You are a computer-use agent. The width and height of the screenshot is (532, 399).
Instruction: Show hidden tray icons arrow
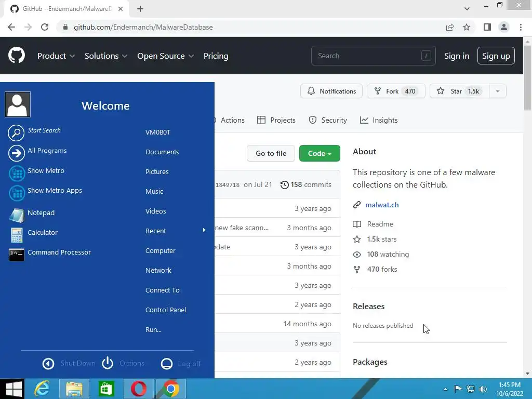[x=445, y=389]
